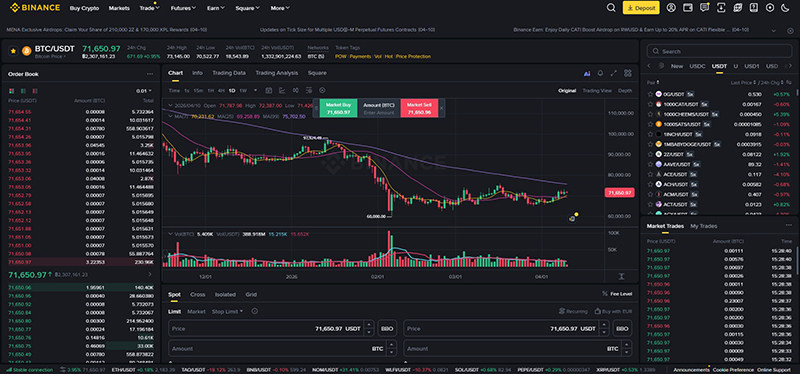Image resolution: width=800 pixels, height=374 pixels.
Task: Open the search magnifier in top navigation
Action: (611, 8)
